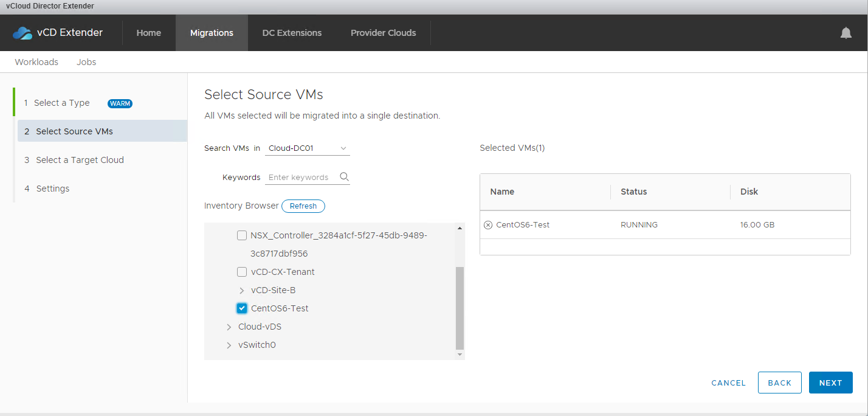
Task: Open the DC Extensions tab
Action: coord(292,33)
